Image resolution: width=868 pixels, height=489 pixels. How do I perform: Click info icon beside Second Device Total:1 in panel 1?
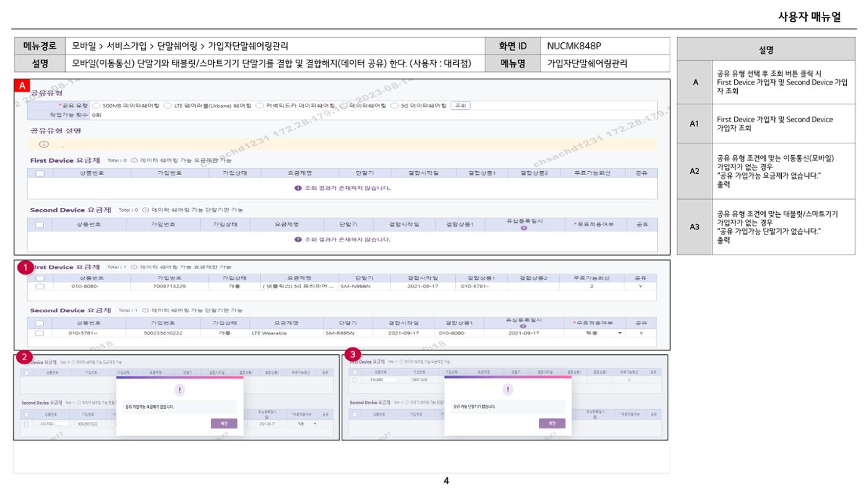pos(146,310)
